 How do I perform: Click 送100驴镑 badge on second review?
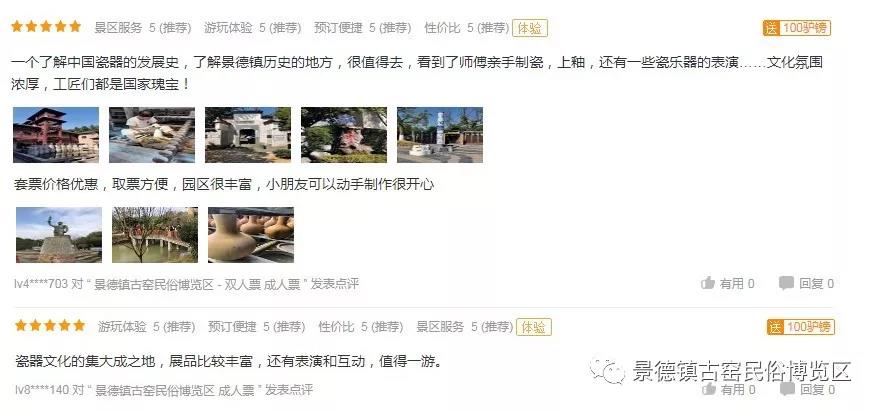click(x=801, y=327)
